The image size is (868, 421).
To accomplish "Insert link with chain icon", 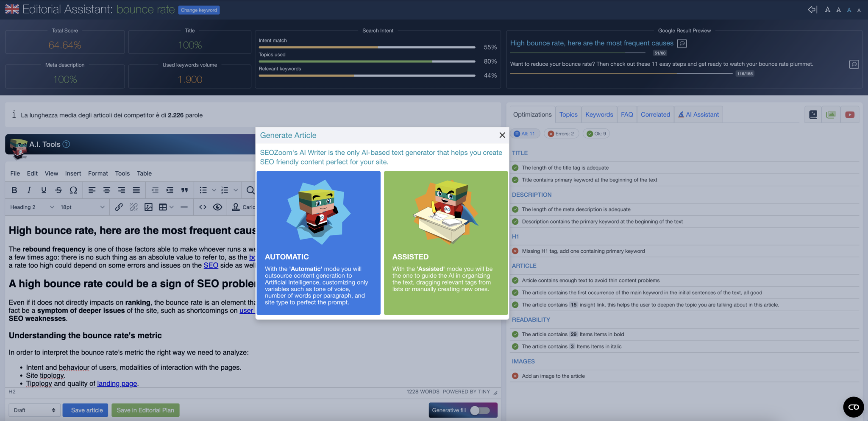I will tap(119, 207).
